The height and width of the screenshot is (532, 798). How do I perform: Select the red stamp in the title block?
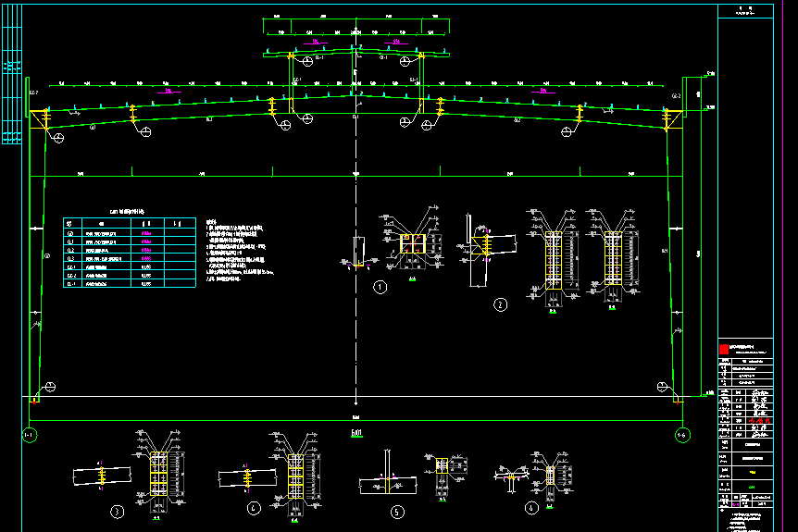click(x=723, y=349)
